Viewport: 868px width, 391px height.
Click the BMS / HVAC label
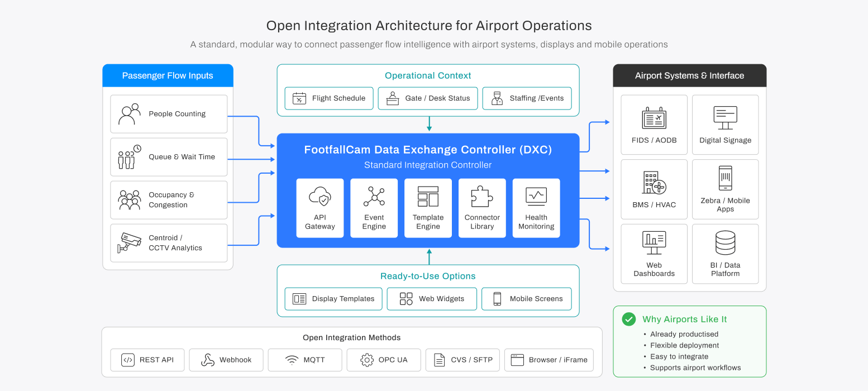coord(654,205)
